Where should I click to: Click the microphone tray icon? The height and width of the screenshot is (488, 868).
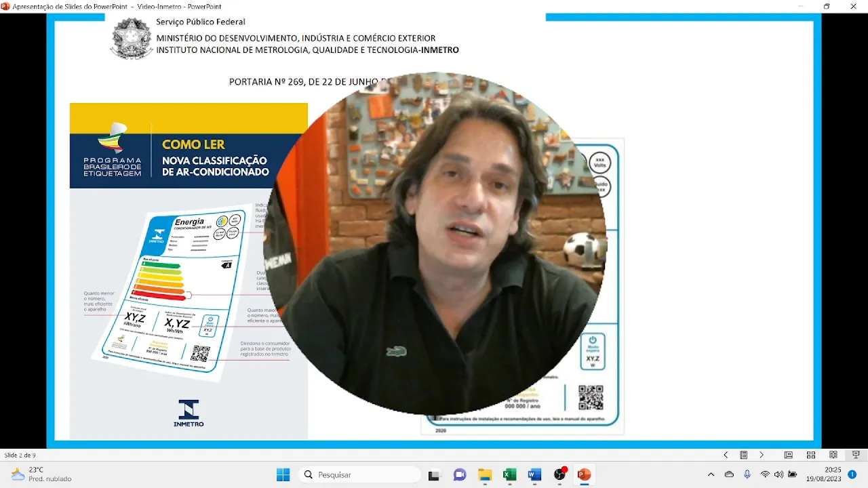pos(747,474)
